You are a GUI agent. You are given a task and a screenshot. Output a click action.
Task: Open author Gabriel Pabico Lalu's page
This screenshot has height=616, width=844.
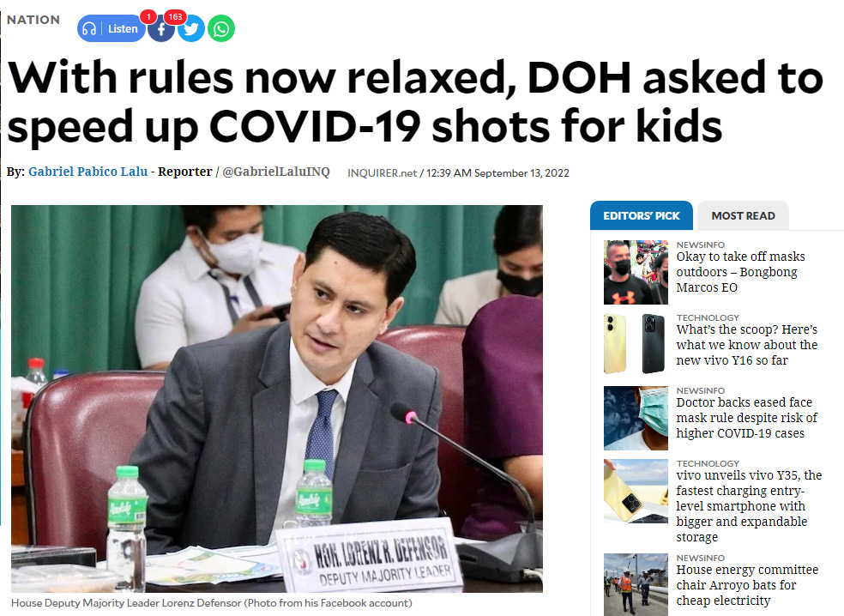pos(87,172)
